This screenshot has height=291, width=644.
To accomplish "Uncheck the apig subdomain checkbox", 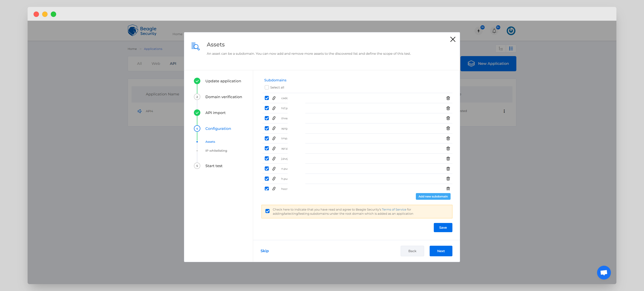I will pyautogui.click(x=267, y=128).
